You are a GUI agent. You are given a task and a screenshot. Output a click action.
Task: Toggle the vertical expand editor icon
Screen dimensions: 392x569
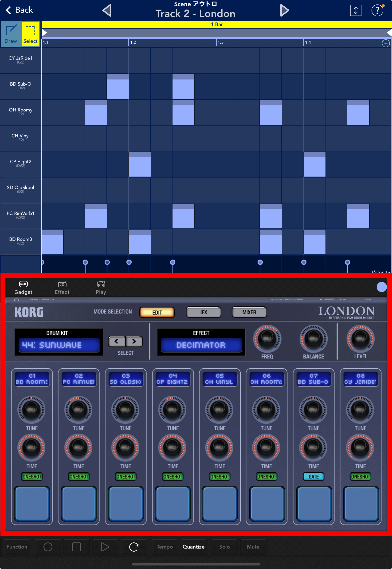coord(355,10)
